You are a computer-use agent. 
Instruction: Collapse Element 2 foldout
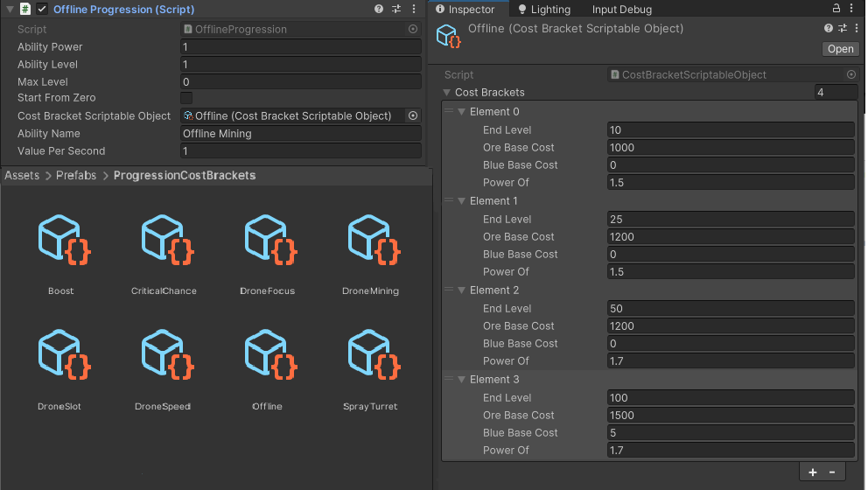point(462,290)
